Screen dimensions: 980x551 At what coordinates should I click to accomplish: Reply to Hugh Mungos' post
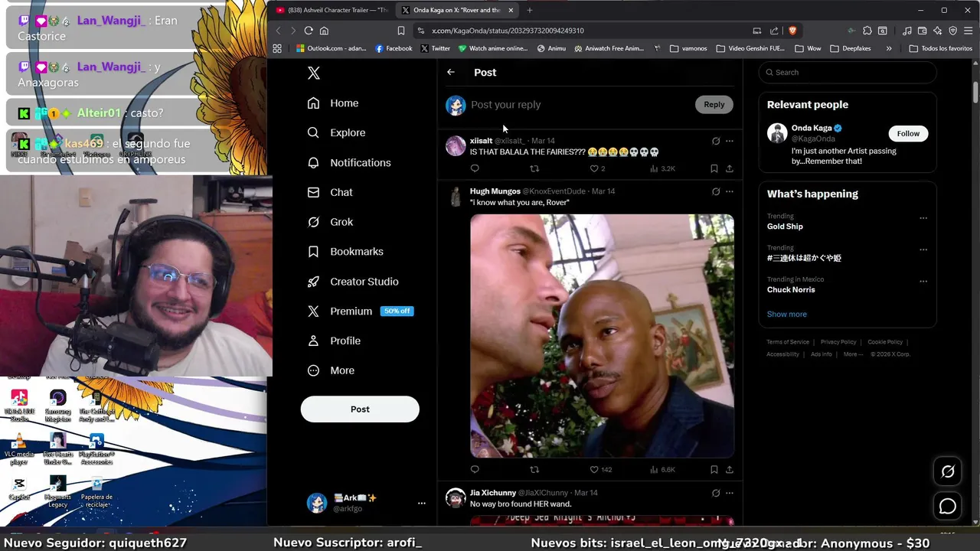[475, 469]
